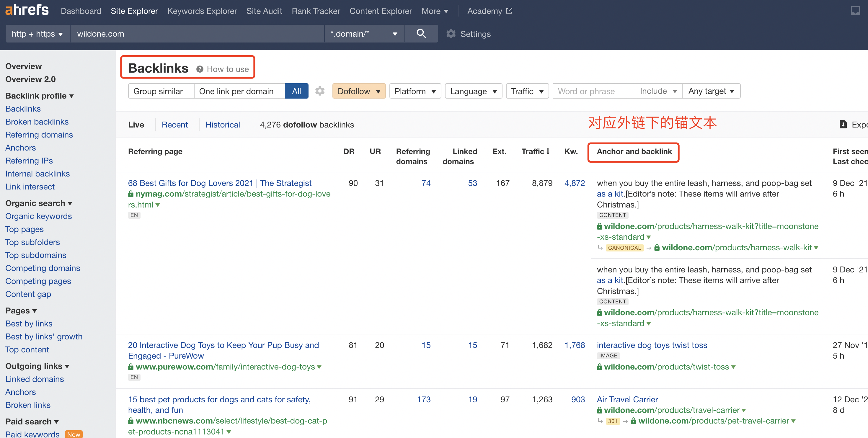Open the Platform filter dropdown
Image resolution: width=868 pixels, height=438 pixels.
(x=415, y=91)
